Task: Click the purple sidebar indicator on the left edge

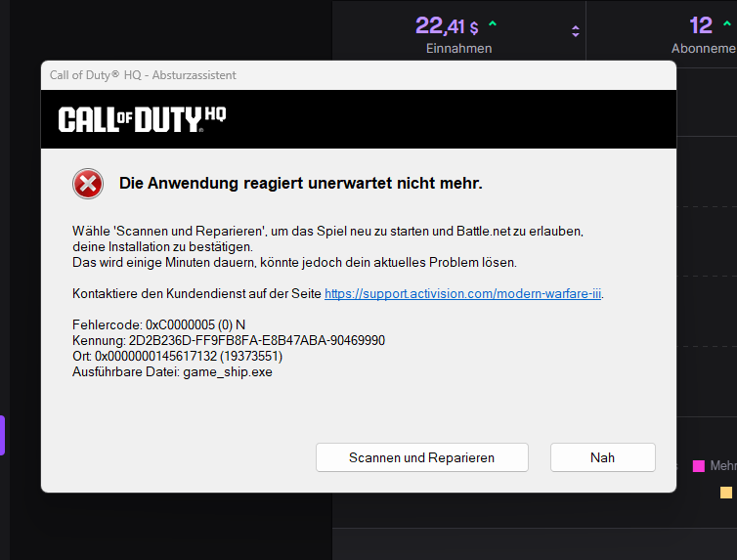Action: click(2, 435)
